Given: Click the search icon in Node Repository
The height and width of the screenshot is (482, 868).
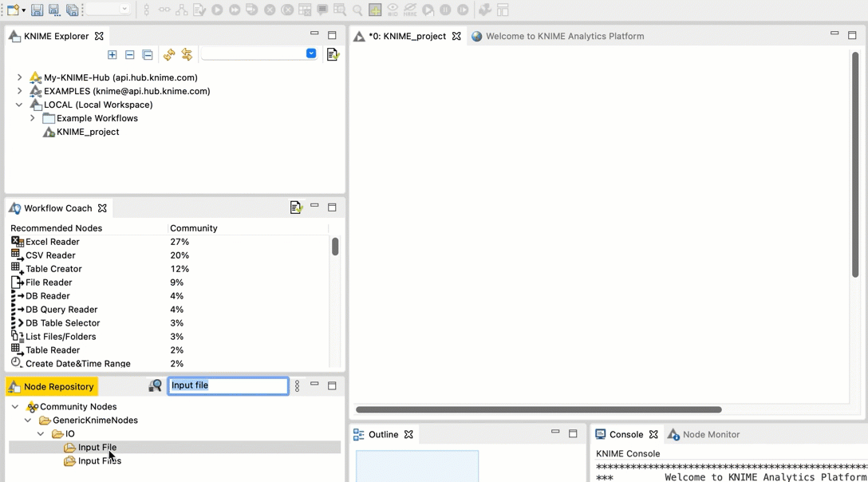Looking at the screenshot, I should tap(155, 385).
